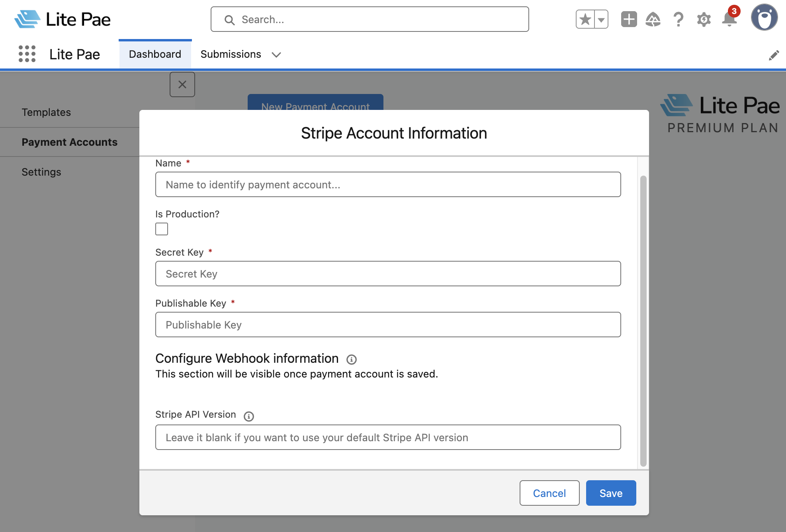Viewport: 786px width, 532px height.
Task: Click the Stripe Account Information heading
Action: point(394,133)
